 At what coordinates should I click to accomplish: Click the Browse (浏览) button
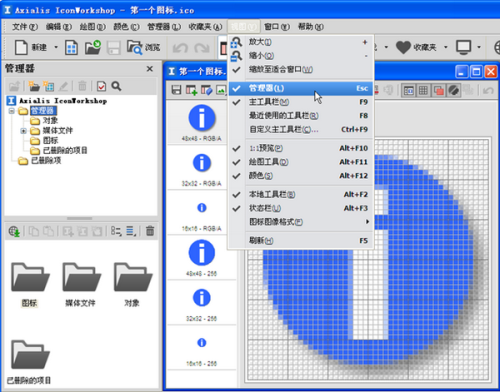(x=143, y=47)
